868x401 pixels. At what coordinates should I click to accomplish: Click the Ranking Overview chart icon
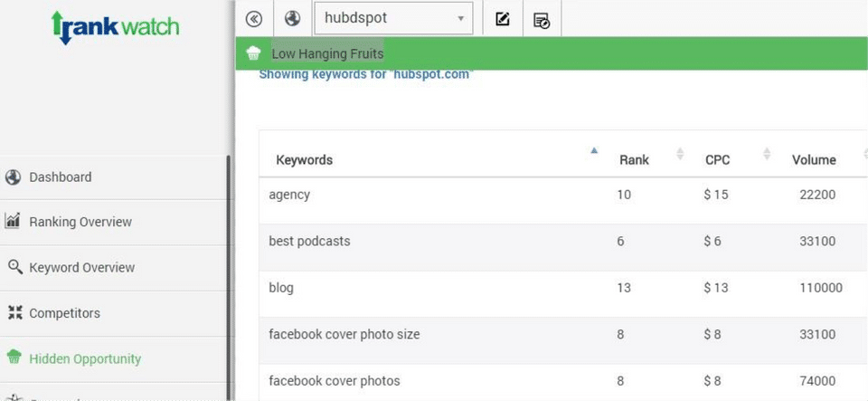(13, 221)
